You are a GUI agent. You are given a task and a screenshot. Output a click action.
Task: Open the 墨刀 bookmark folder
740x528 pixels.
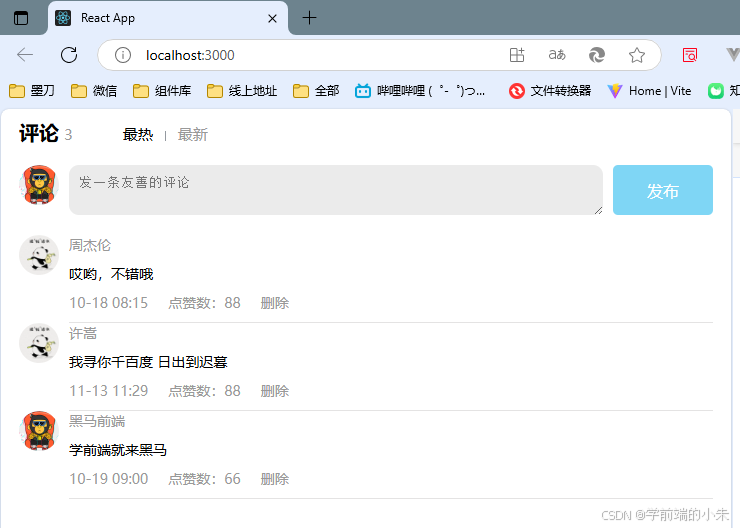(x=32, y=91)
